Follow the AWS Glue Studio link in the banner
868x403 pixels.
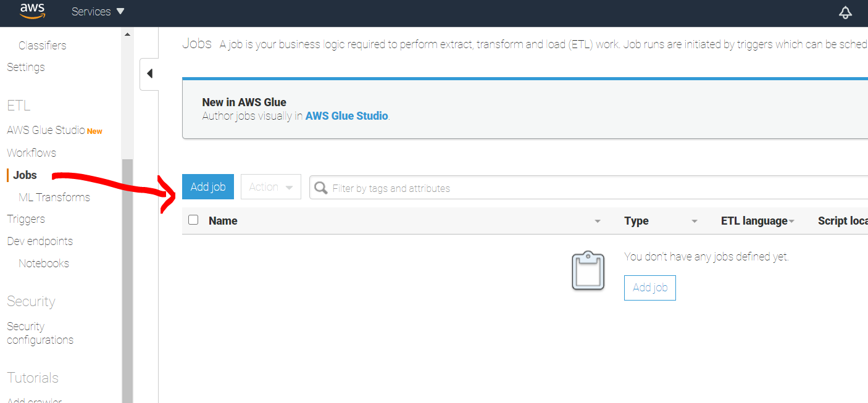[346, 115]
